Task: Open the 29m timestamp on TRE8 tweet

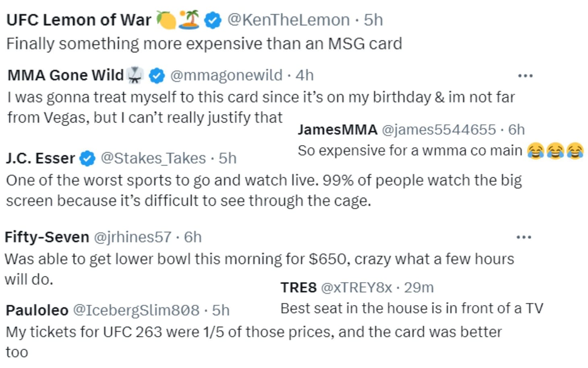Action: (419, 288)
